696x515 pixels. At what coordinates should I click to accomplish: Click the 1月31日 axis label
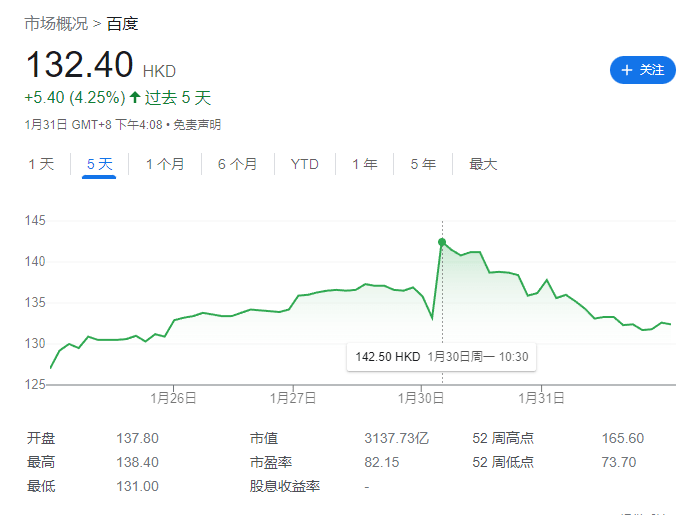pos(541,398)
